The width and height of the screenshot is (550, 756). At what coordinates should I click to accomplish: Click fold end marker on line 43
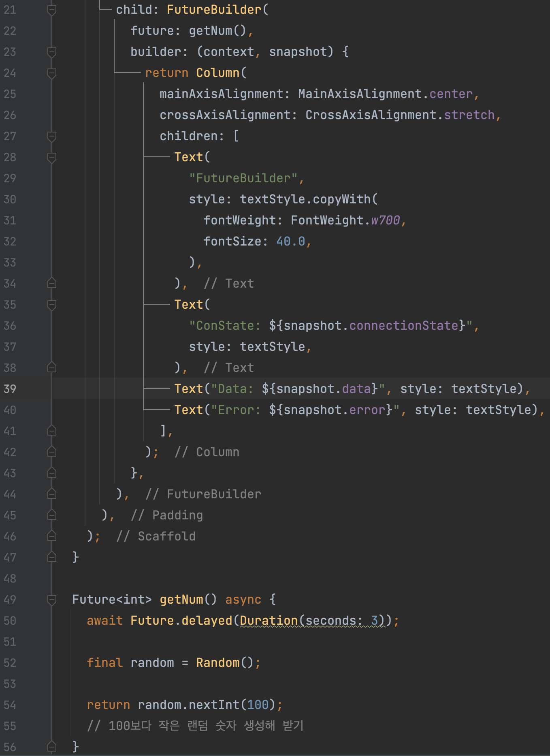point(52,473)
